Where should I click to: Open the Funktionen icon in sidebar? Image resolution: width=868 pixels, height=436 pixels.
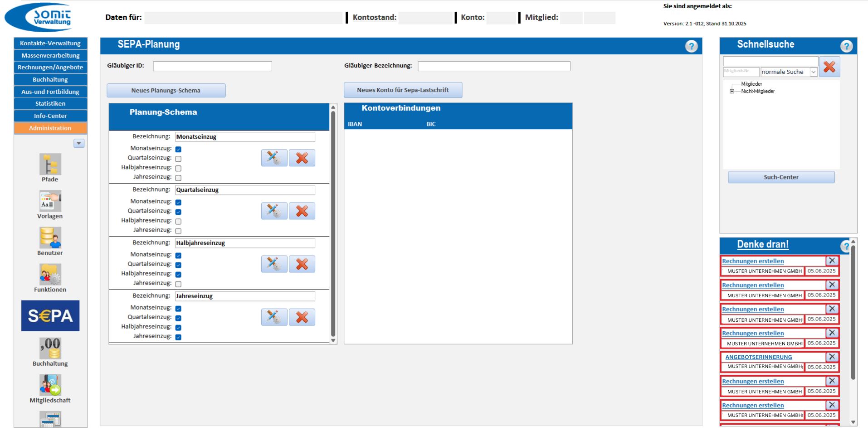50,275
